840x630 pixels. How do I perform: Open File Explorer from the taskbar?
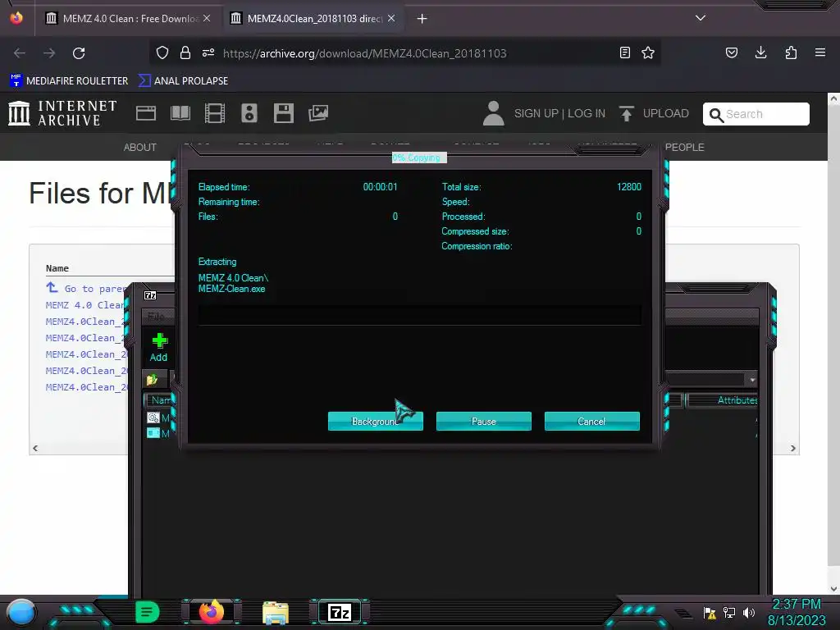click(x=276, y=613)
